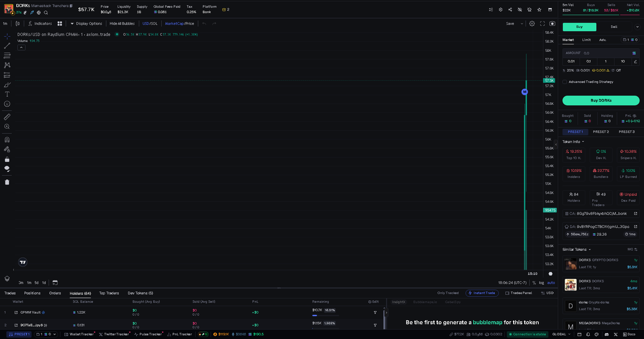Viewport: 644px width, 339px height.
Task: Click the search magnifier next to token name
Action: 46,12
